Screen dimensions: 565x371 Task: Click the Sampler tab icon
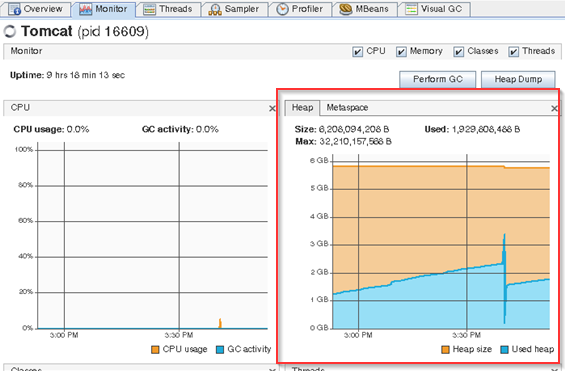(x=215, y=9)
